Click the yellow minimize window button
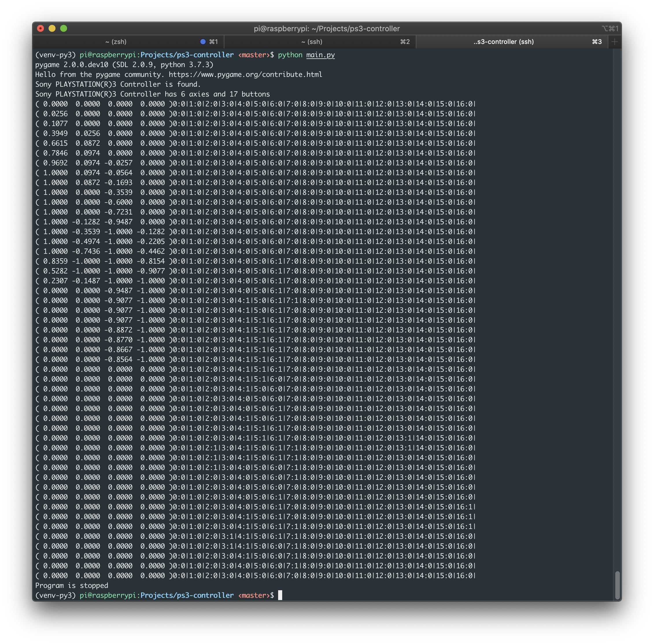Viewport: 654px width, 644px height. [x=52, y=28]
